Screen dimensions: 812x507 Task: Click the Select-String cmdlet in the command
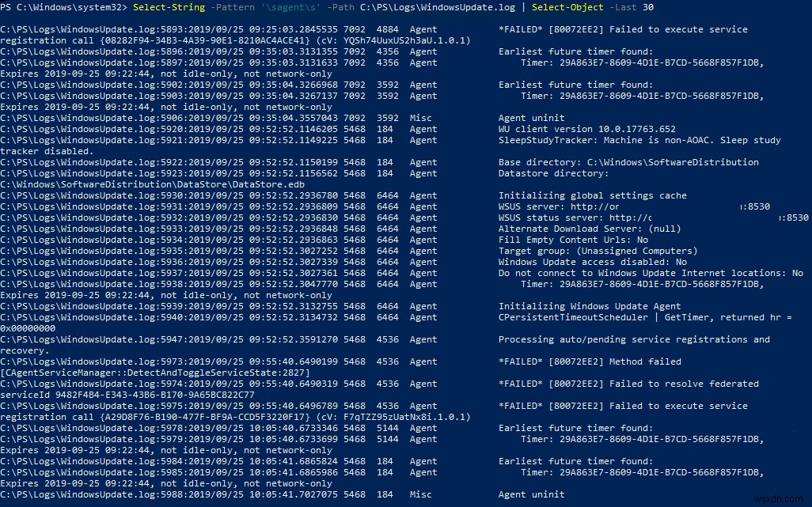(169, 7)
